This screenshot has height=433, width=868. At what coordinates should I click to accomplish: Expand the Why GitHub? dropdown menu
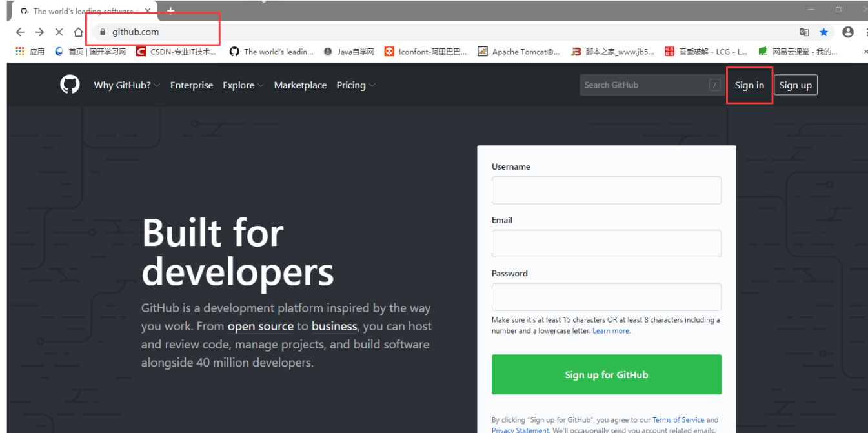pos(126,85)
